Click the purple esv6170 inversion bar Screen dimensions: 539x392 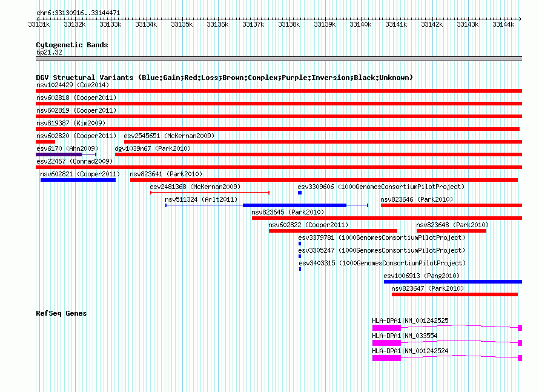[59, 154]
